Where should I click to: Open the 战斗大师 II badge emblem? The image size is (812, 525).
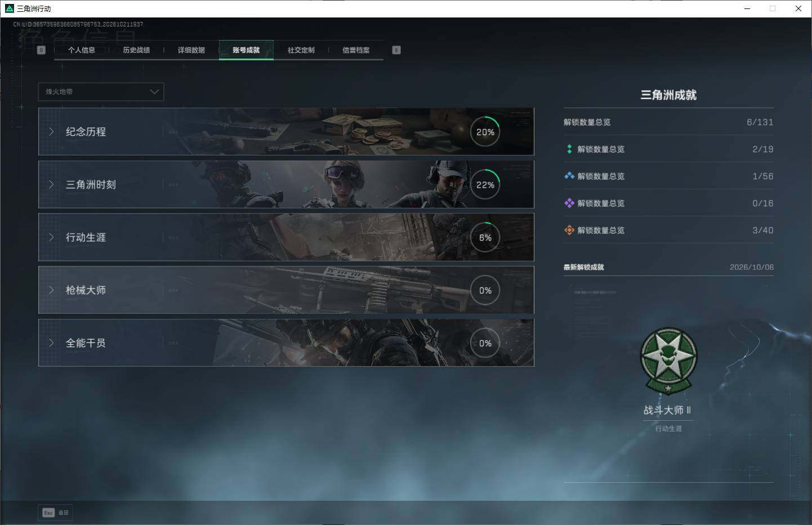click(668, 362)
